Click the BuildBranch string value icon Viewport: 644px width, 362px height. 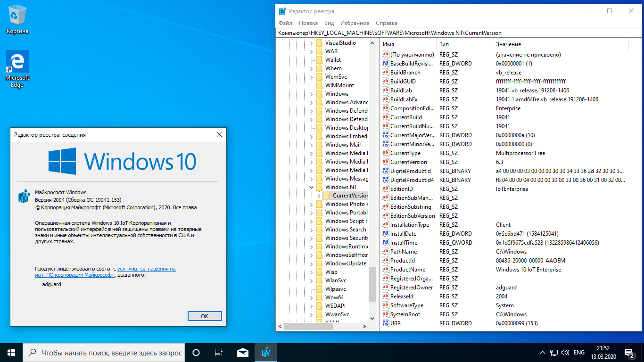click(386, 73)
